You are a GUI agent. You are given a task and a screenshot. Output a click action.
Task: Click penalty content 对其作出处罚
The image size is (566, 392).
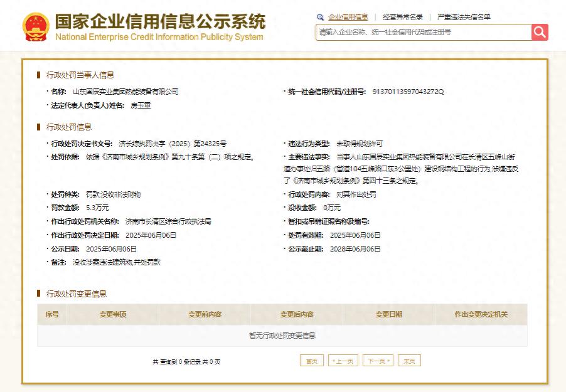pyautogui.click(x=356, y=194)
